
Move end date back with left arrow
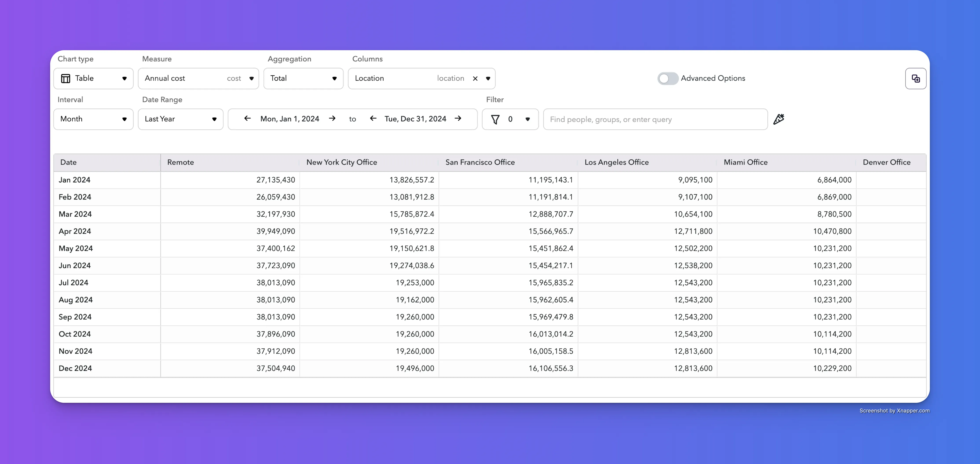[373, 119]
